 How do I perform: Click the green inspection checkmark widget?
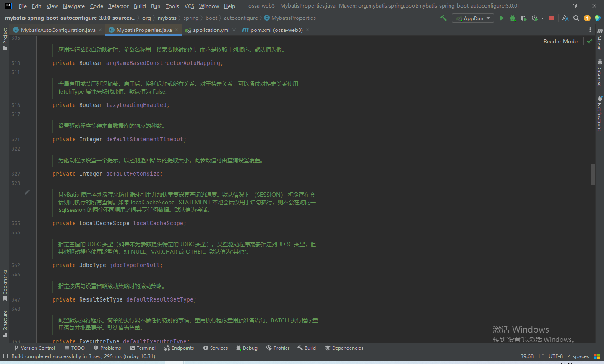click(590, 41)
